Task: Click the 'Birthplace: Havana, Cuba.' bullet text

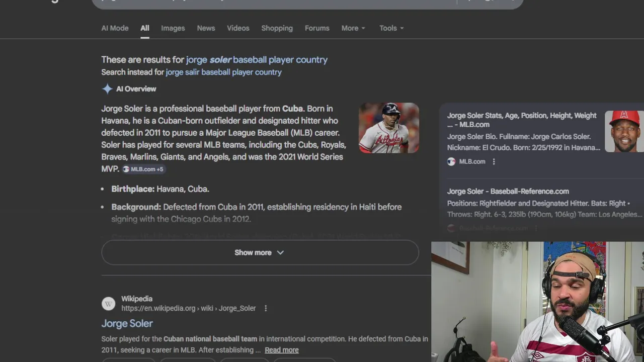Action: coord(160,189)
